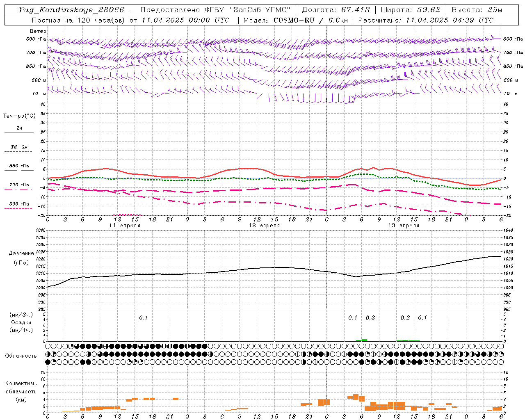Click the left 1040 pressure axis value
Viewport: 525px width, 420px height.
click(40, 231)
